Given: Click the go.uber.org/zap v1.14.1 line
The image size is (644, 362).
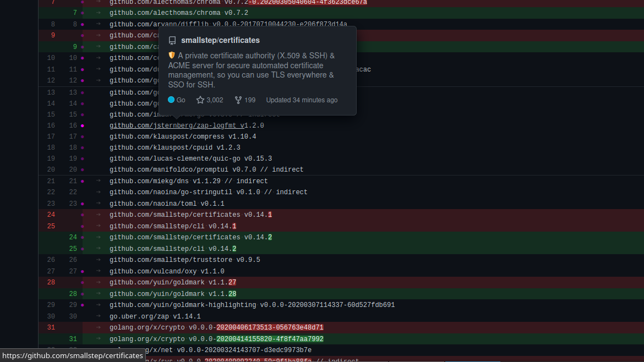Looking at the screenshot, I should click(155, 316).
